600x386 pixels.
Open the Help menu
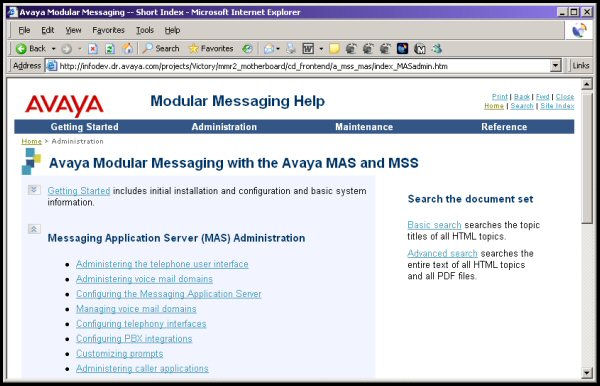click(172, 30)
